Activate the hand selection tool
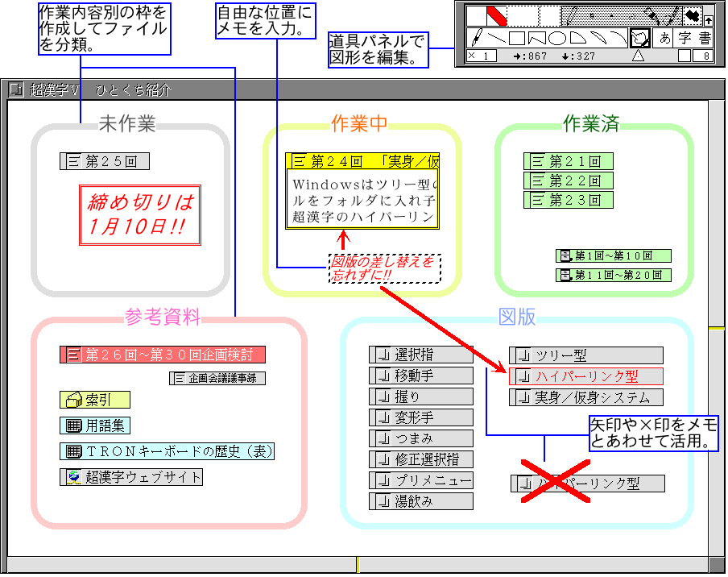Viewport: 728px width, 577px height. (640, 38)
